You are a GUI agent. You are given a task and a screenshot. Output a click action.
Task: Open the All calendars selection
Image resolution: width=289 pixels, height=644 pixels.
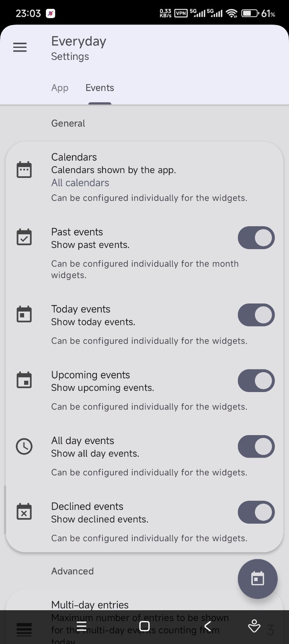(80, 183)
